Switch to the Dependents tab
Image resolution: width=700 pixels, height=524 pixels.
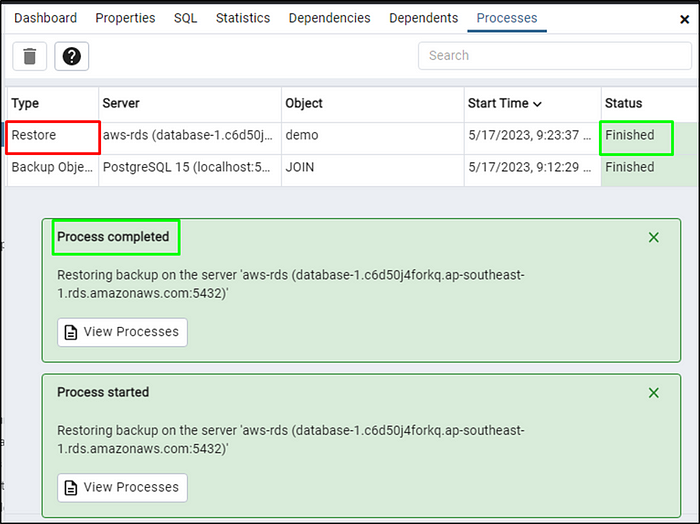[x=423, y=18]
